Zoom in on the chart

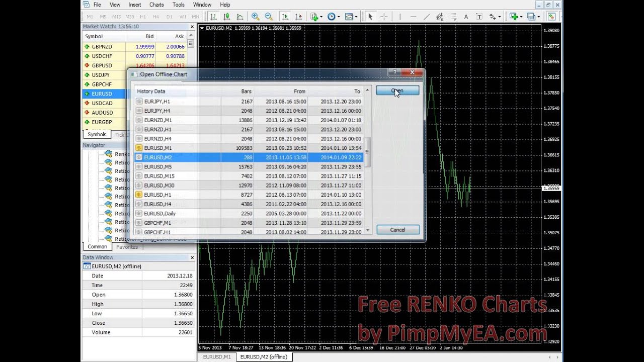point(255,17)
